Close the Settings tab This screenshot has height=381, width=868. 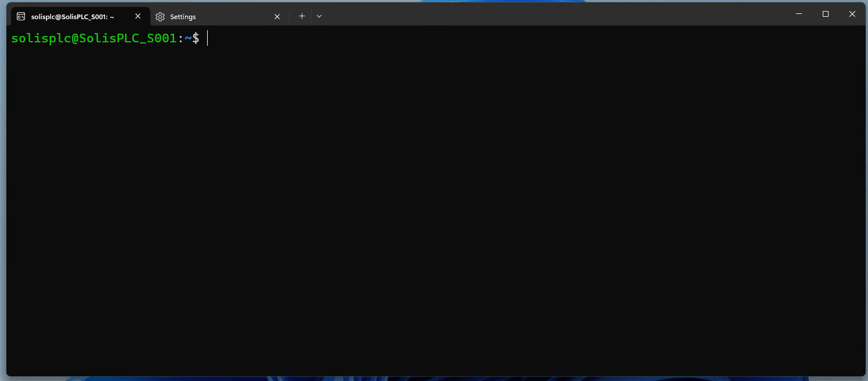277,16
